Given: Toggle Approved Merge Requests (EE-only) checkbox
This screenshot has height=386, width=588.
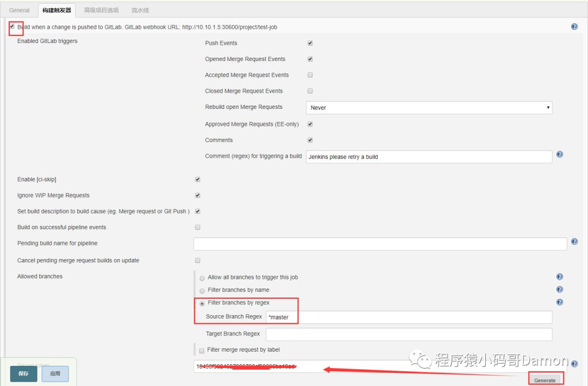Looking at the screenshot, I should point(310,124).
